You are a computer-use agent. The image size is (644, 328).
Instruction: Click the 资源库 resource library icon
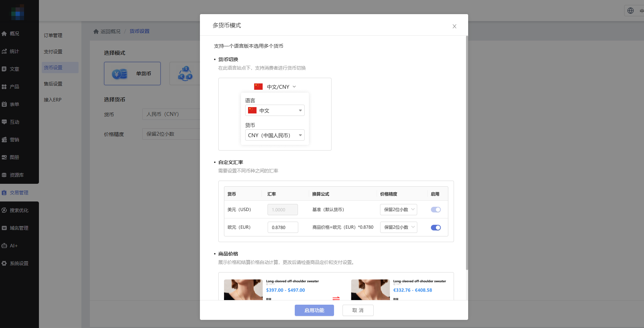pos(4,175)
